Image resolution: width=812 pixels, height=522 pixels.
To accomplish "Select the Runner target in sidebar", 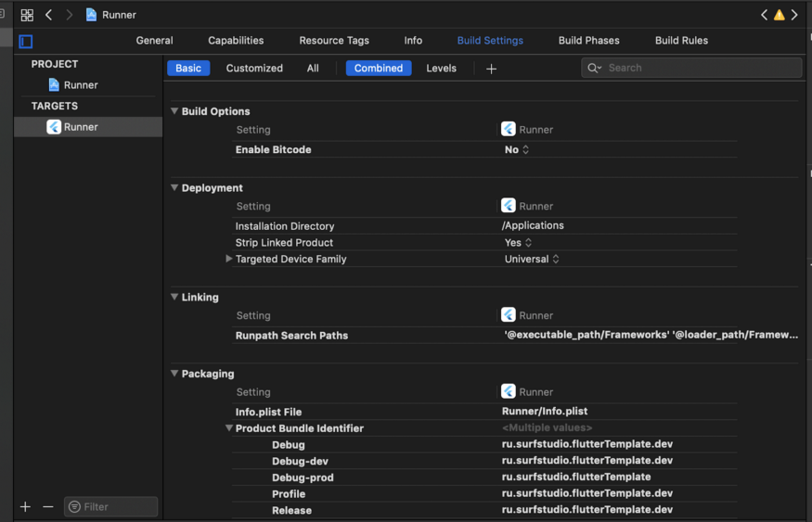I will click(80, 127).
